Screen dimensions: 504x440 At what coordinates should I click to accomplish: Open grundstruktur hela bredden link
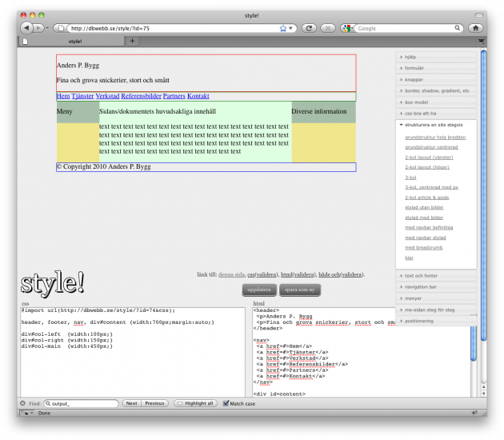[435, 138]
